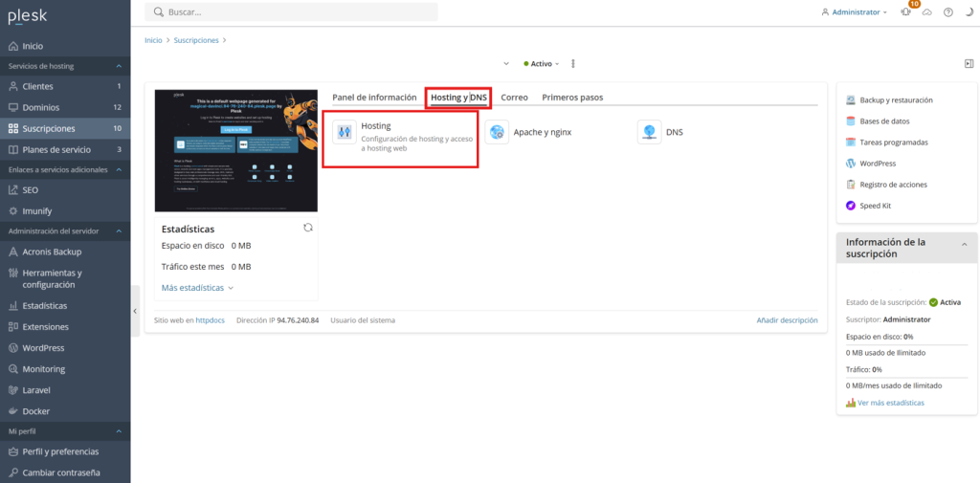The width and height of the screenshot is (980, 483).
Task: Click the refresh statistics icon
Action: click(308, 228)
